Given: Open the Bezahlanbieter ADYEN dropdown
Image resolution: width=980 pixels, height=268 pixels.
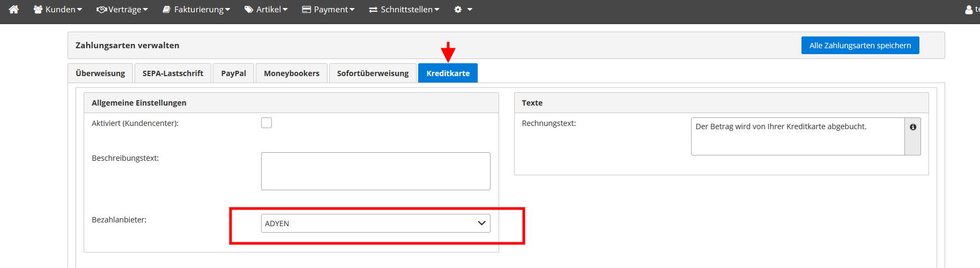Looking at the screenshot, I should point(375,224).
